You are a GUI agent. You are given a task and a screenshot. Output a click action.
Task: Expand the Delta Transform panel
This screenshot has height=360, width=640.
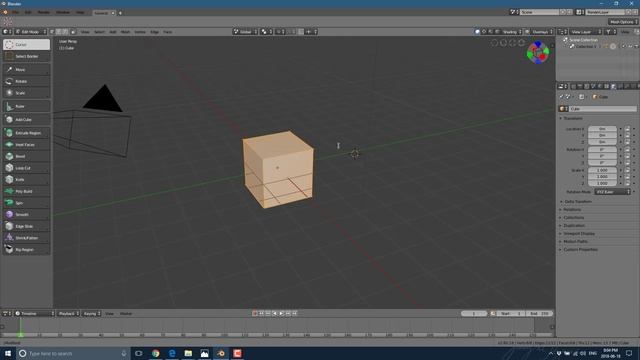(578, 202)
